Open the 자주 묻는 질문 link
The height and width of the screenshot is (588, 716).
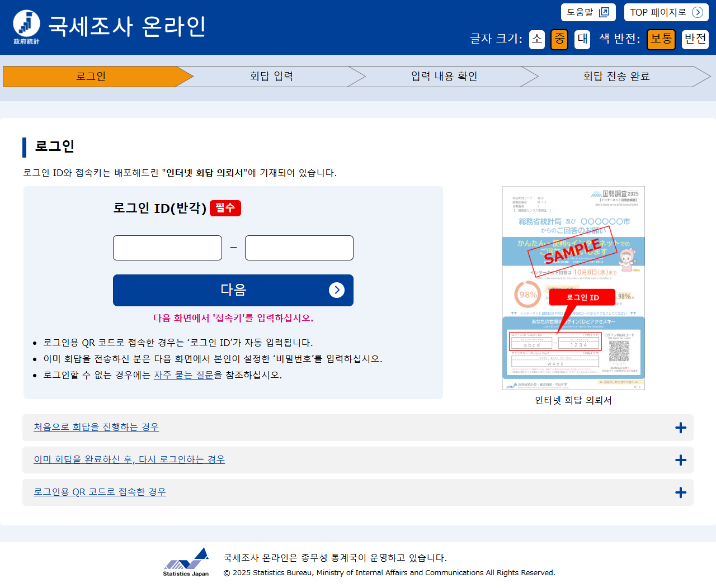[183, 375]
